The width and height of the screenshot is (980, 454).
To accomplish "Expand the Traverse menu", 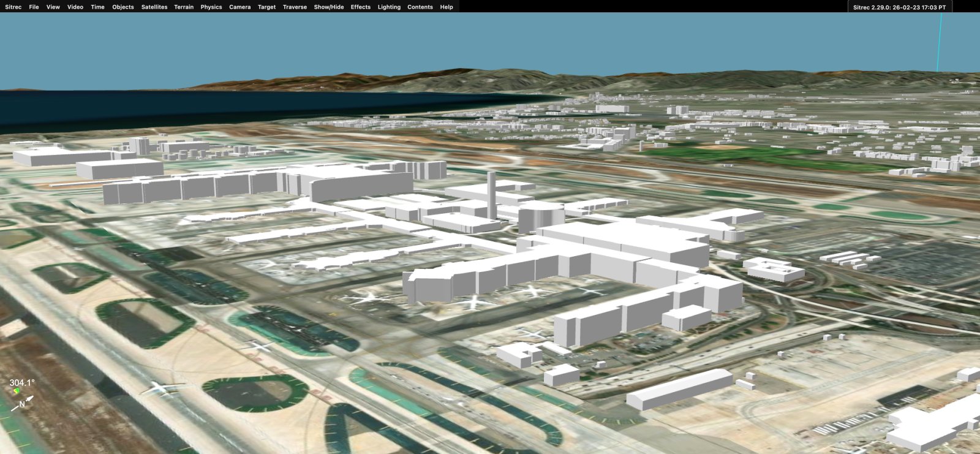I will 295,7.
